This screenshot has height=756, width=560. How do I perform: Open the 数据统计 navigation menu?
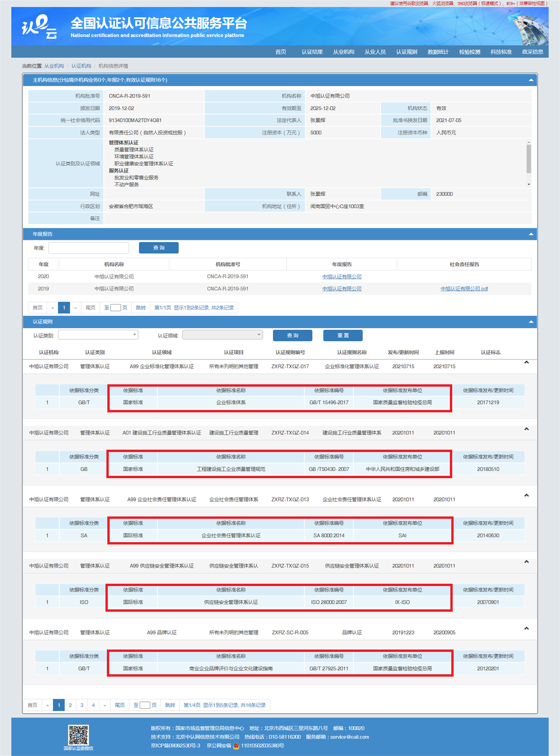pyautogui.click(x=438, y=52)
